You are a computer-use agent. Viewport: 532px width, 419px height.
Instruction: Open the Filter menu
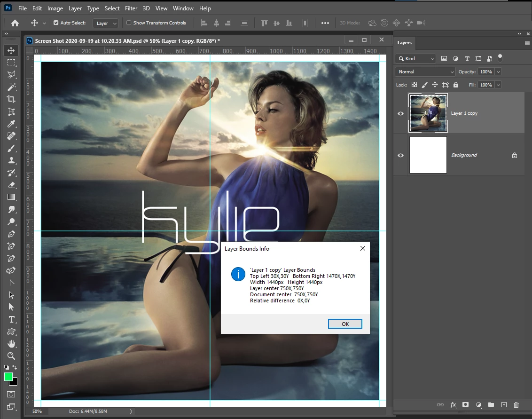[131, 8]
